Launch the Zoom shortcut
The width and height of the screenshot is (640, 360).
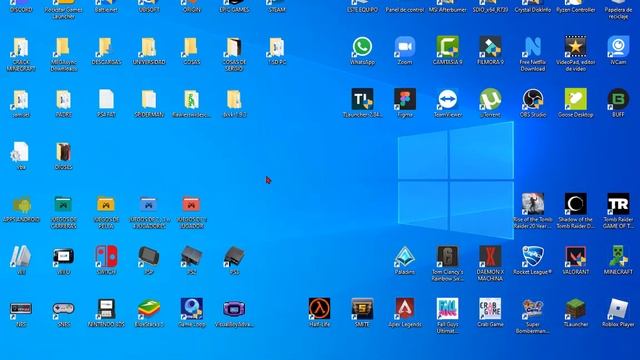click(x=404, y=47)
